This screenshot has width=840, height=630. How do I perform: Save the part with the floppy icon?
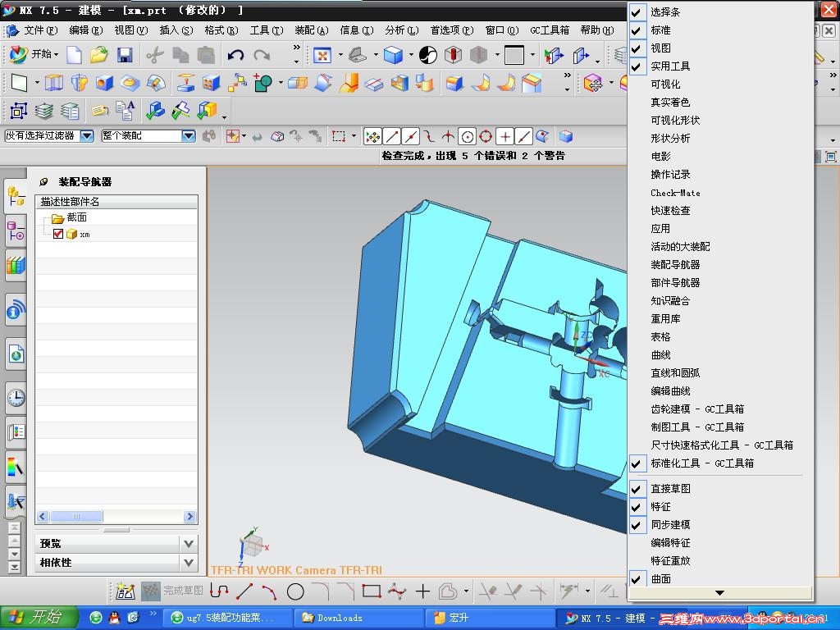(x=125, y=55)
